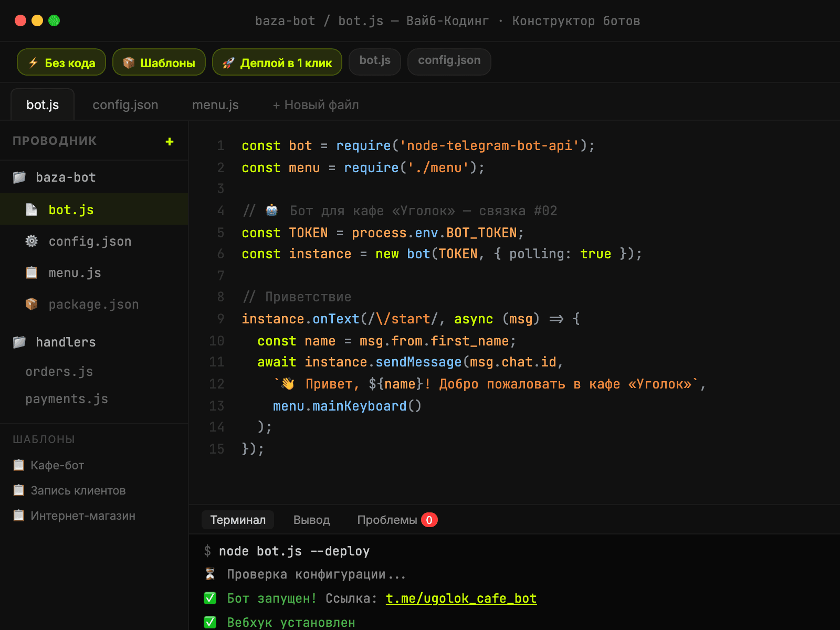The width and height of the screenshot is (840, 630).
Task: Click the clipboard icon next to menu.js
Action: (31, 272)
